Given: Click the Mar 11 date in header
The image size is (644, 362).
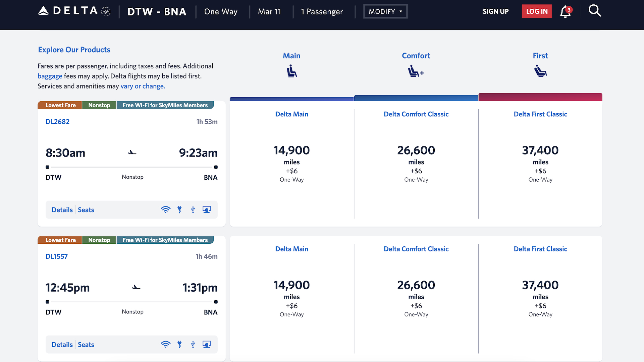Looking at the screenshot, I should tap(270, 12).
